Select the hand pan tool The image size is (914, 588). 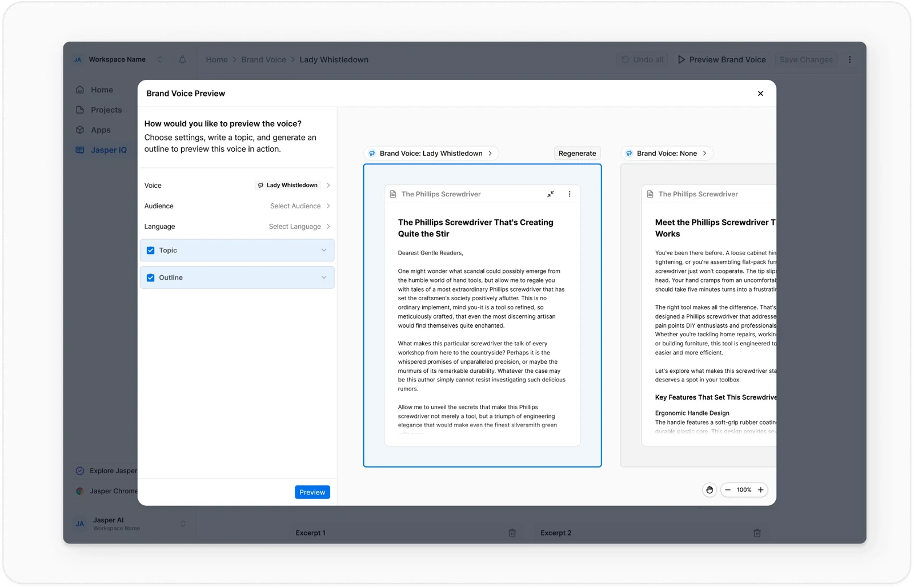point(709,490)
